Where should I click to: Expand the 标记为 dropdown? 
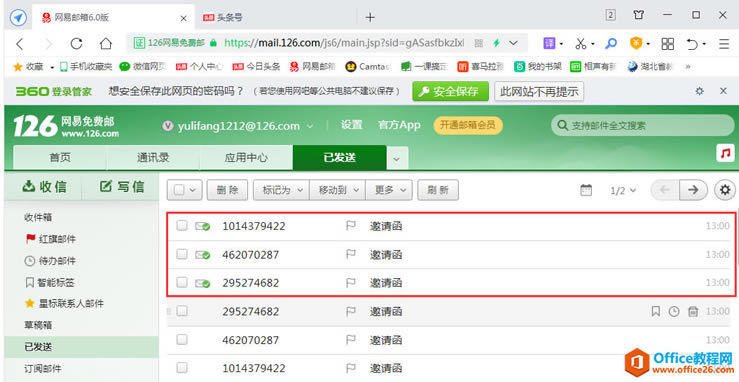pyautogui.click(x=281, y=190)
